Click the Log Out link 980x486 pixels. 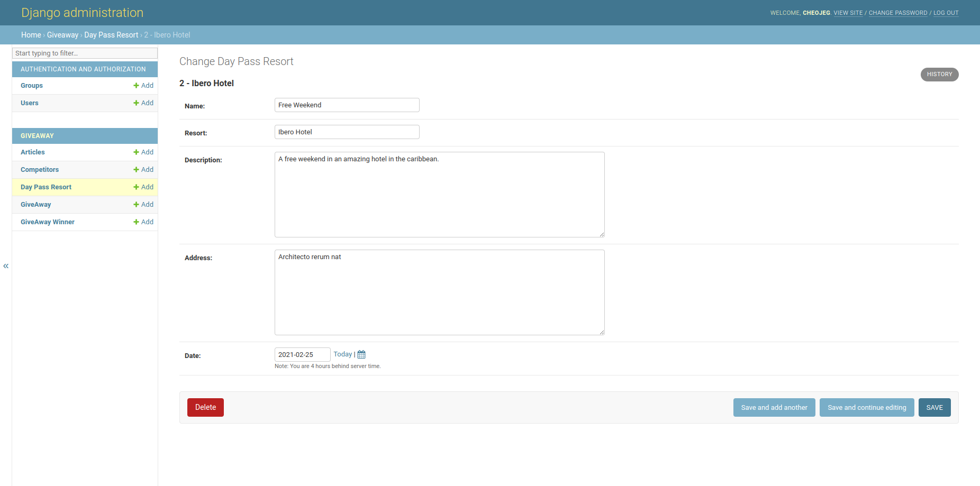(x=946, y=13)
